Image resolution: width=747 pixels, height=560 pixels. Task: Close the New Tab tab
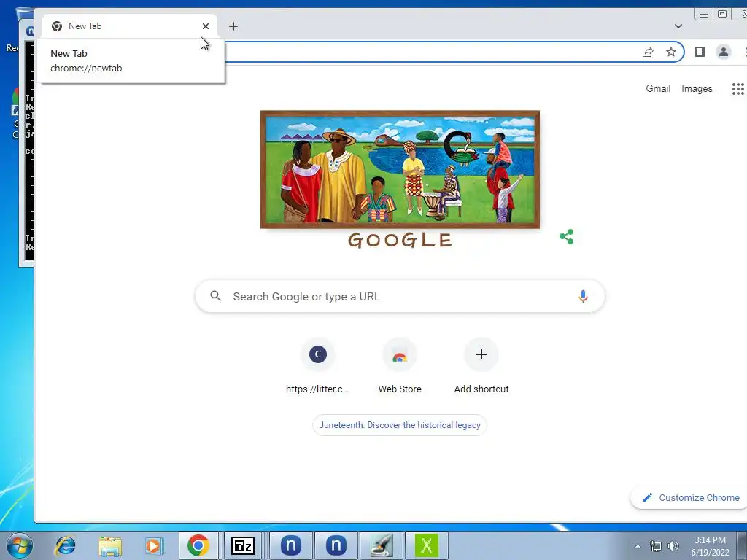205,26
